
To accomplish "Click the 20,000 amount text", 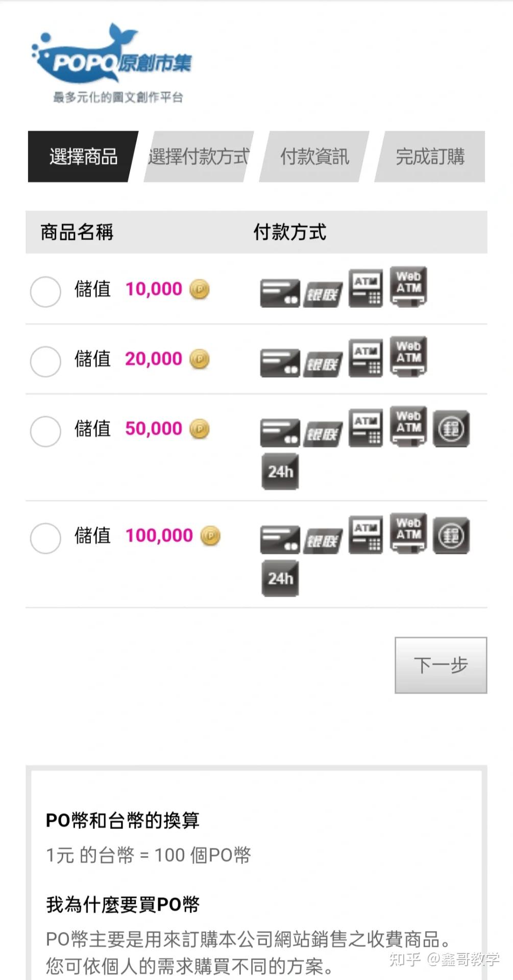I will 154,359.
